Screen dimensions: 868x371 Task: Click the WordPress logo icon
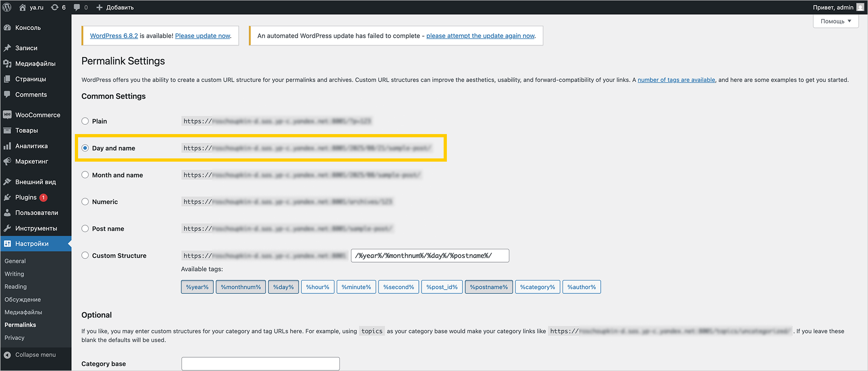[7, 7]
